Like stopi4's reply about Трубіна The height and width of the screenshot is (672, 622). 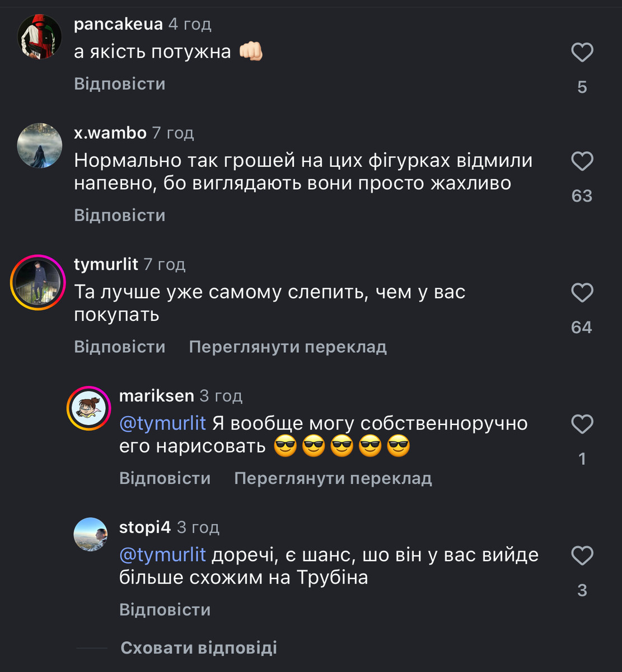coord(582,556)
